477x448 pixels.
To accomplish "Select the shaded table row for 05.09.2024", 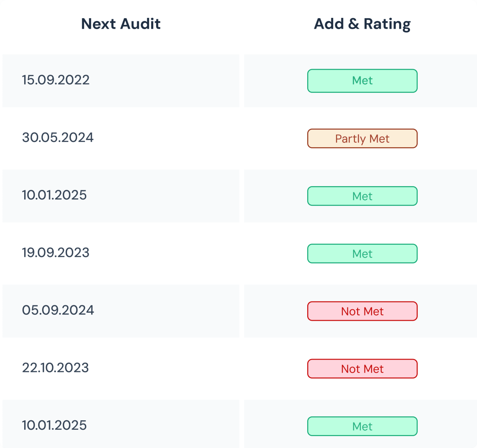I will pyautogui.click(x=168, y=311).
